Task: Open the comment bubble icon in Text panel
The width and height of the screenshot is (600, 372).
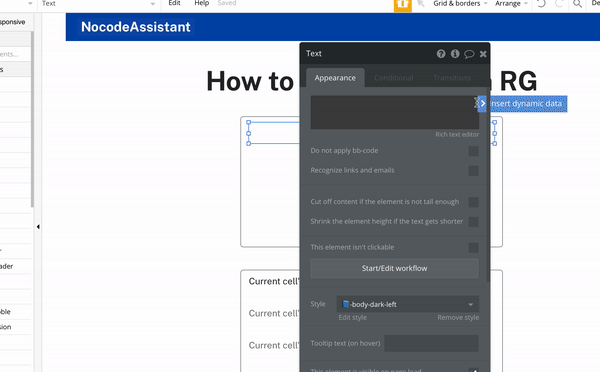Action: (x=469, y=54)
